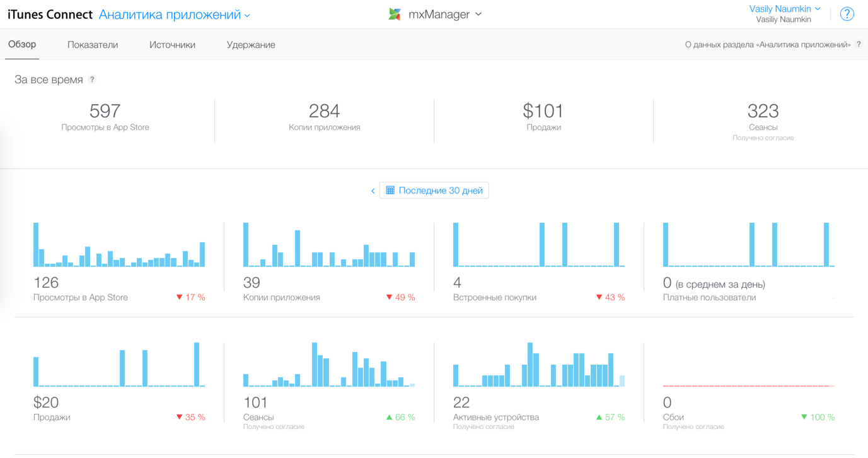Click the Встроенные покупки label

tap(495, 297)
